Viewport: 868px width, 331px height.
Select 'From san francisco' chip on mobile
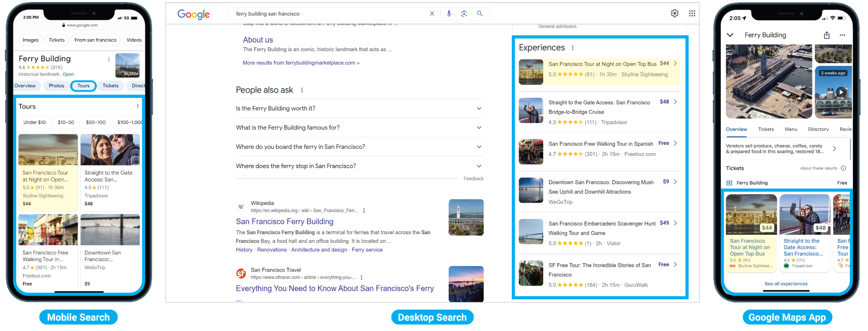[95, 40]
